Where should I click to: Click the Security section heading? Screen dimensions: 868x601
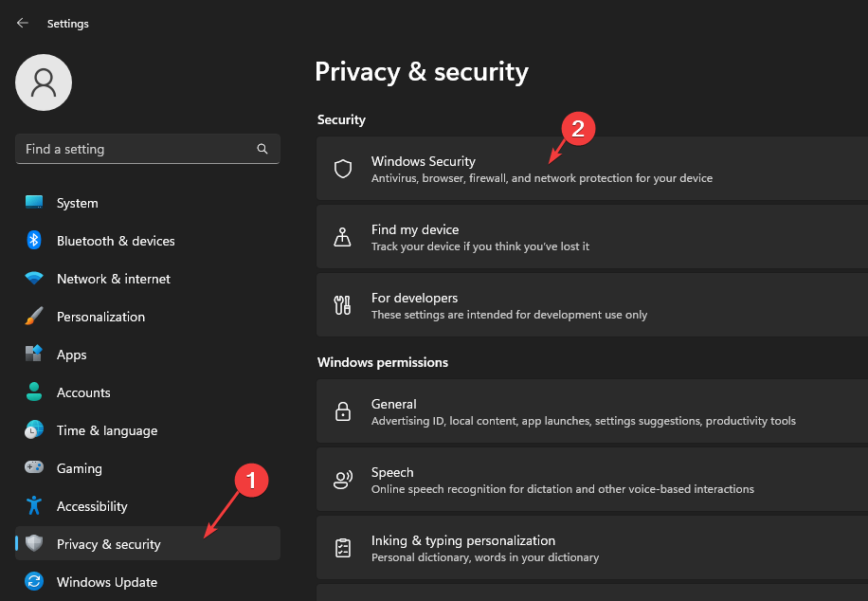(341, 119)
